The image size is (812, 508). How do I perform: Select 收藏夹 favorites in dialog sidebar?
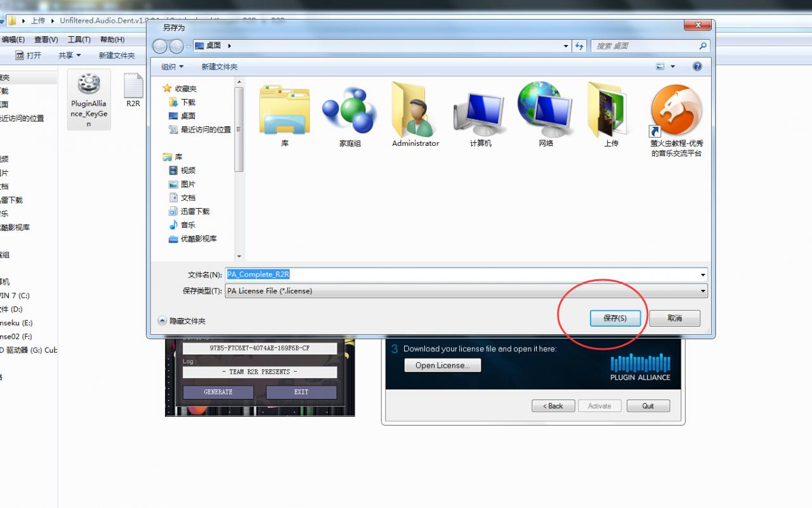(180, 88)
